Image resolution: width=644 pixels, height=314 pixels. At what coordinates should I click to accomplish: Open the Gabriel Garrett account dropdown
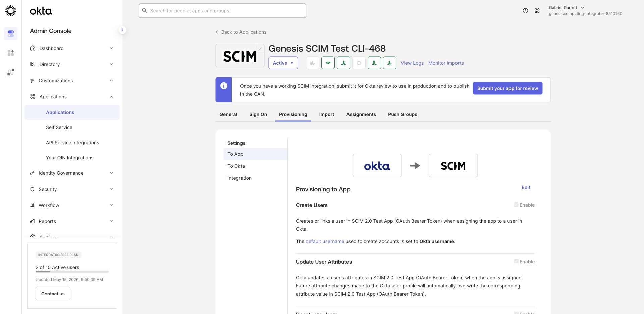tap(585, 11)
